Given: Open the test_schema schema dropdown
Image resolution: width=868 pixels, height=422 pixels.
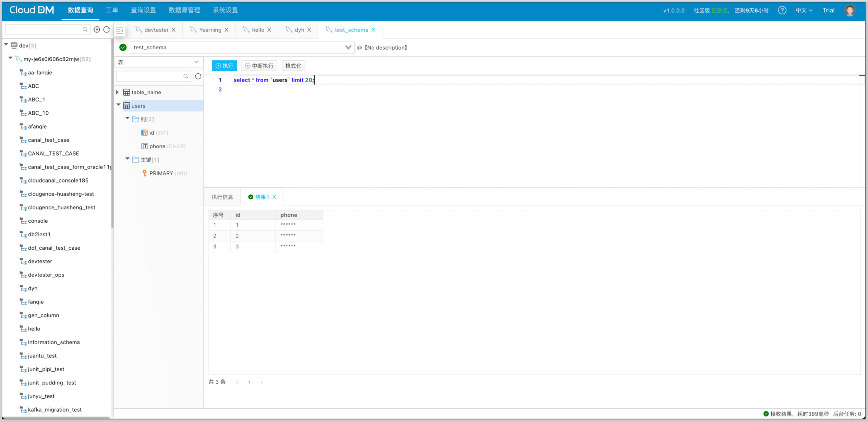Looking at the screenshot, I should click(x=348, y=47).
